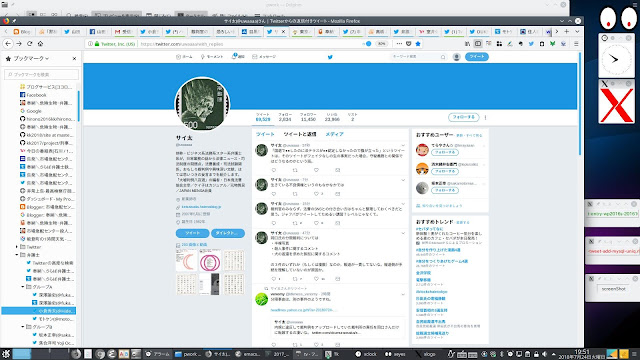Click the blue Tweet compose button

[x=477, y=57]
